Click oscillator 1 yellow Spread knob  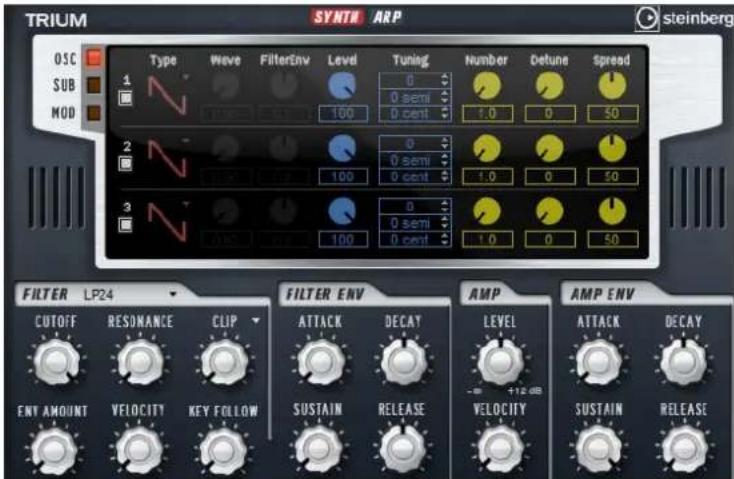tap(612, 86)
